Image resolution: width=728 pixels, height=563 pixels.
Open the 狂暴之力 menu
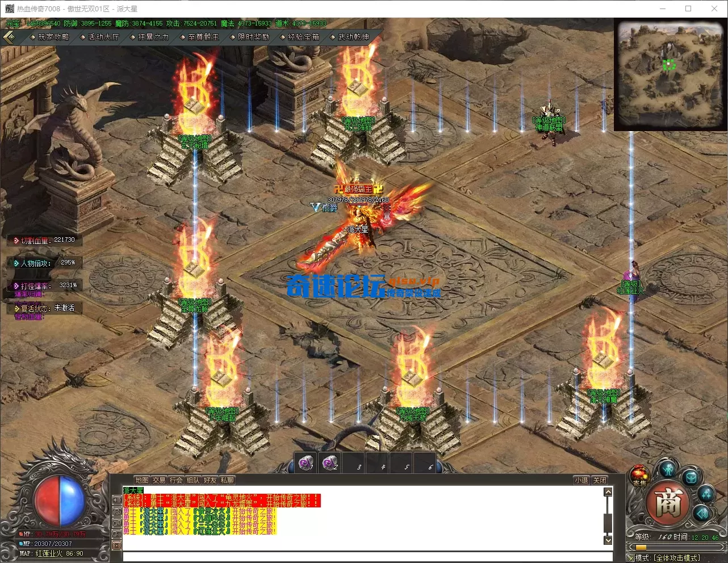tap(153, 37)
